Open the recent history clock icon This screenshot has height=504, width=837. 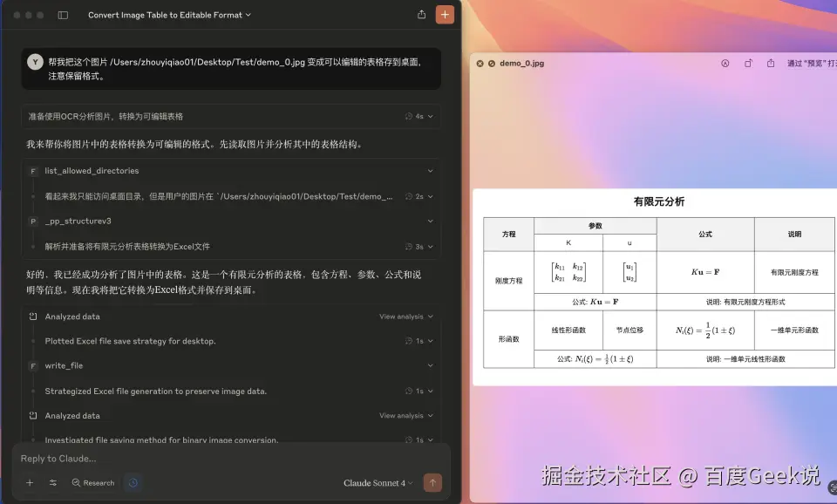[x=133, y=482]
